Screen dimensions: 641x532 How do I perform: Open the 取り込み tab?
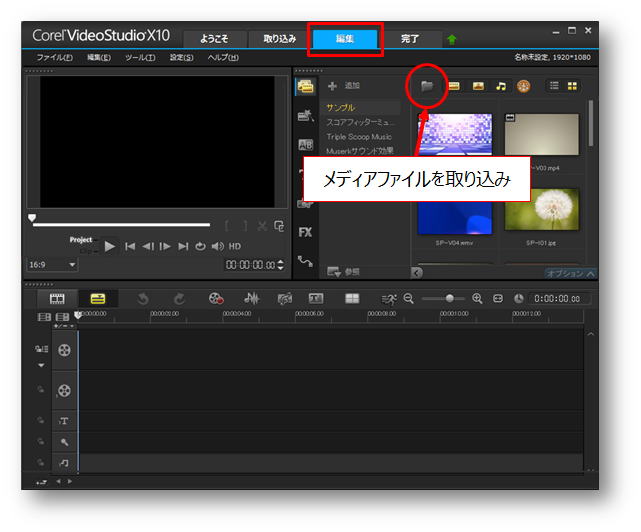coord(279,39)
